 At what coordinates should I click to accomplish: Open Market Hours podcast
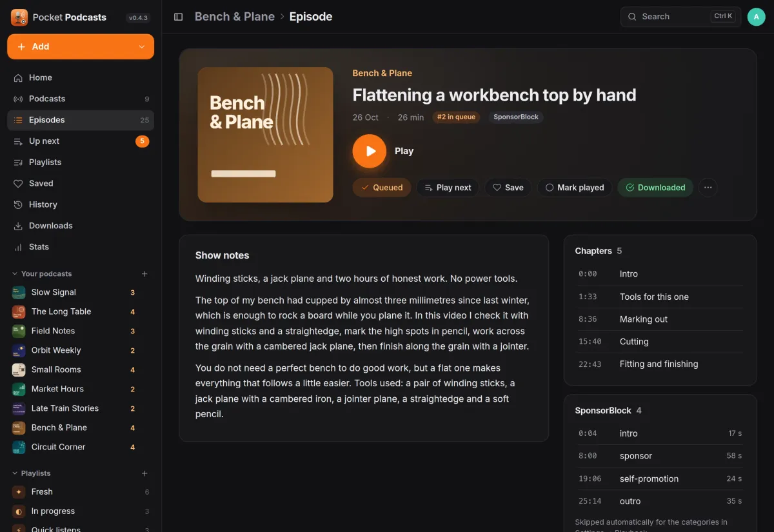tap(81, 389)
